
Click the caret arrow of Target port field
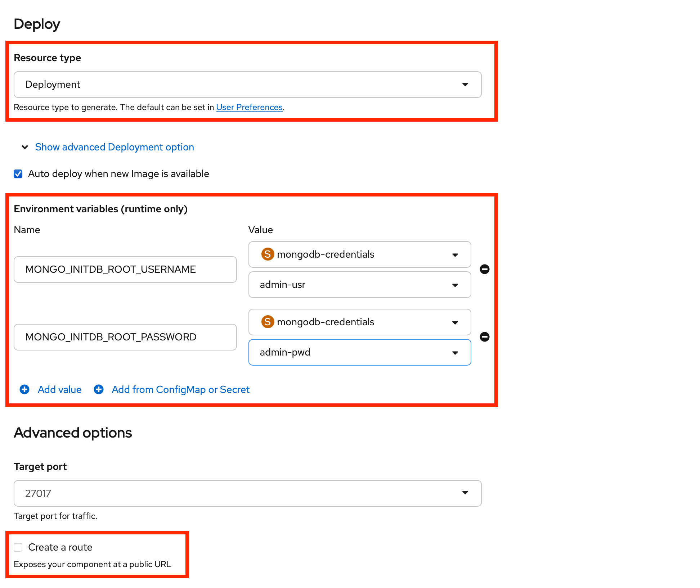point(465,493)
